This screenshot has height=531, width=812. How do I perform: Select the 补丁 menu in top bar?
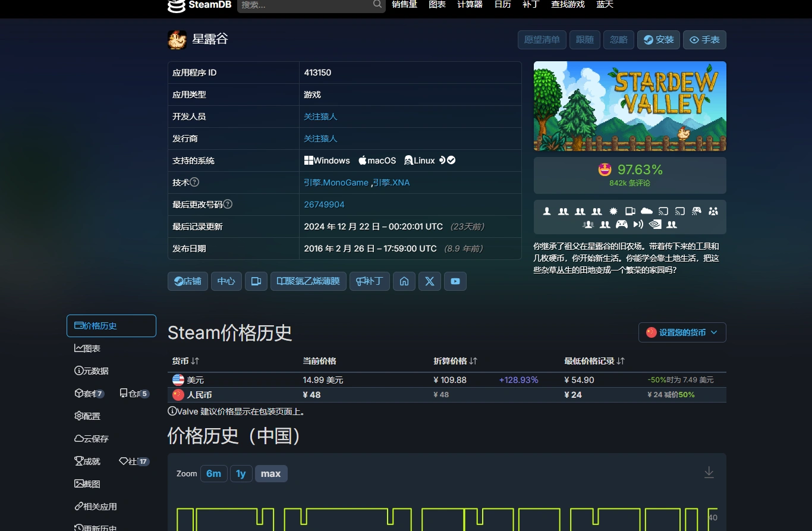pyautogui.click(x=531, y=4)
